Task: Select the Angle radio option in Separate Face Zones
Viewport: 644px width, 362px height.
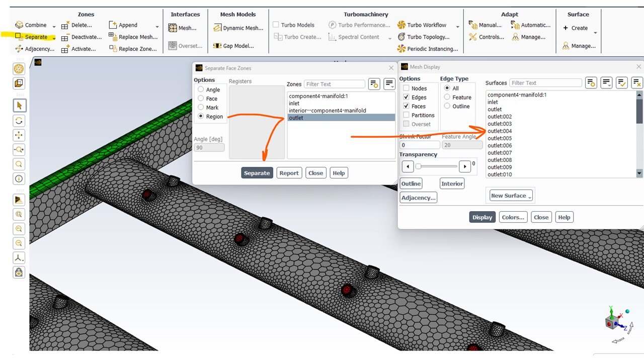Action: click(201, 89)
